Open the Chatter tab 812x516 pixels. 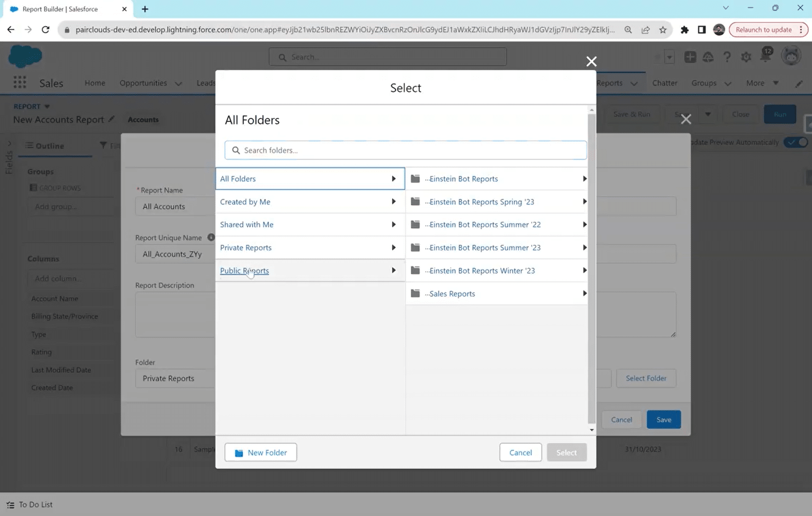point(665,83)
